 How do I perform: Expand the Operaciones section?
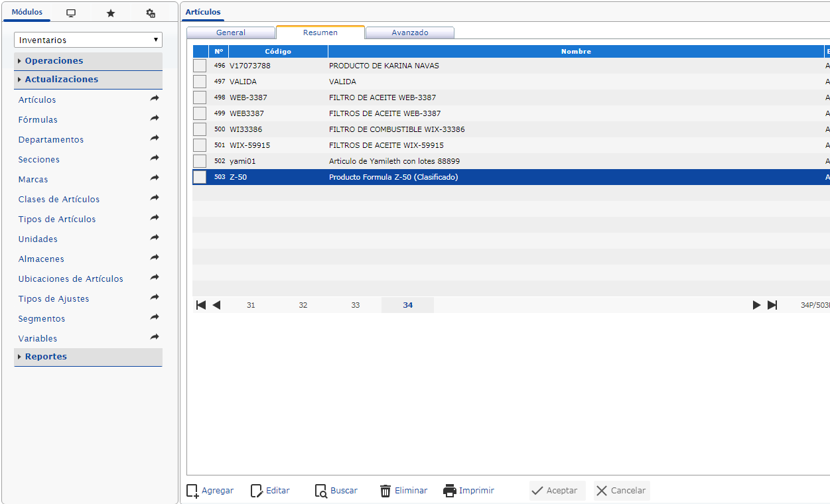88,61
